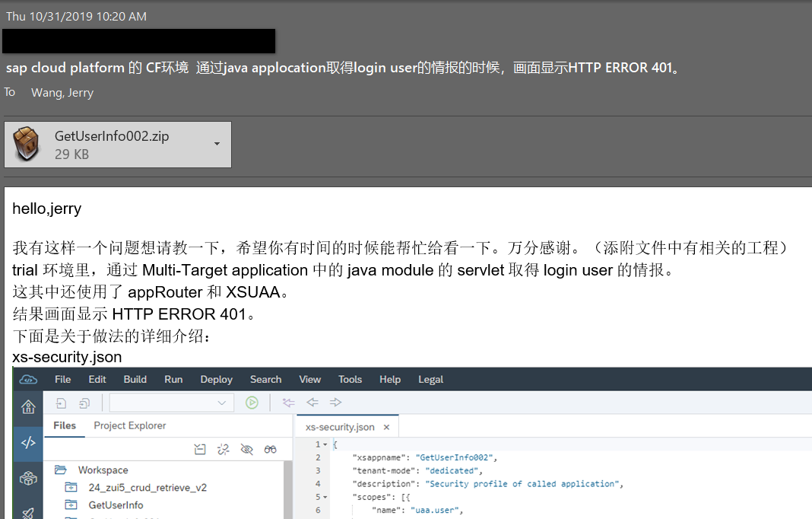Open the cubes icon in the left sidebar

tap(28, 478)
